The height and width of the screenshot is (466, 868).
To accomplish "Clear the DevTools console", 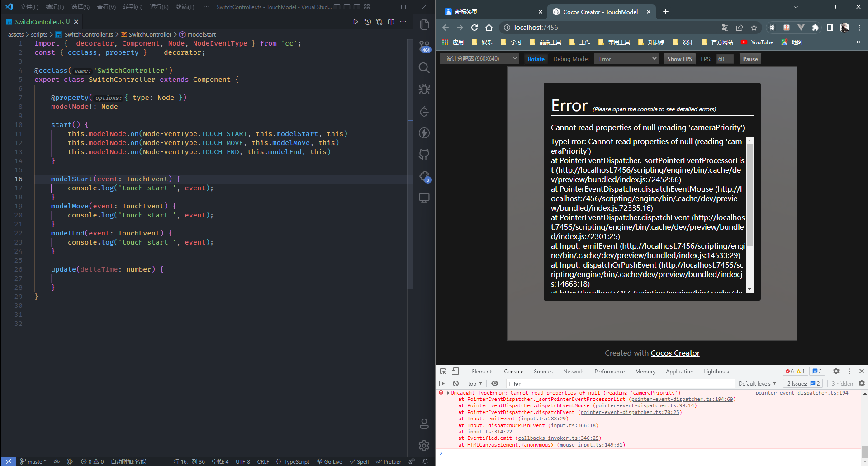I will pos(456,383).
